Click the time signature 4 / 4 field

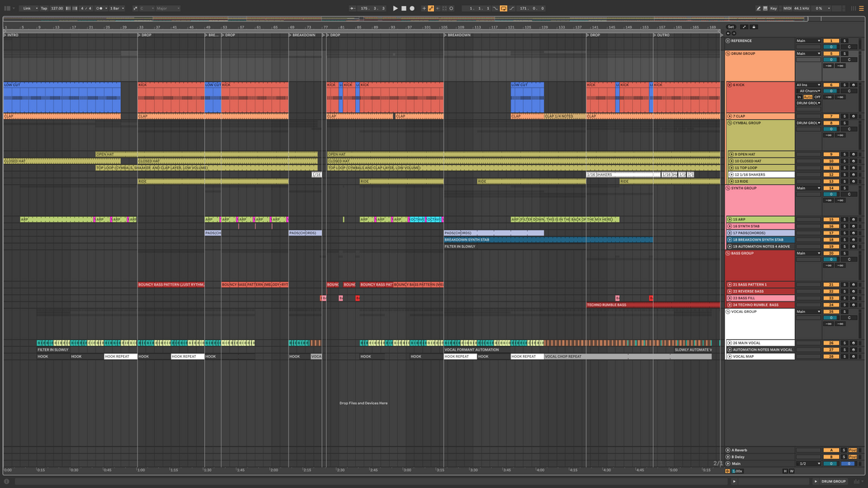(86, 8)
